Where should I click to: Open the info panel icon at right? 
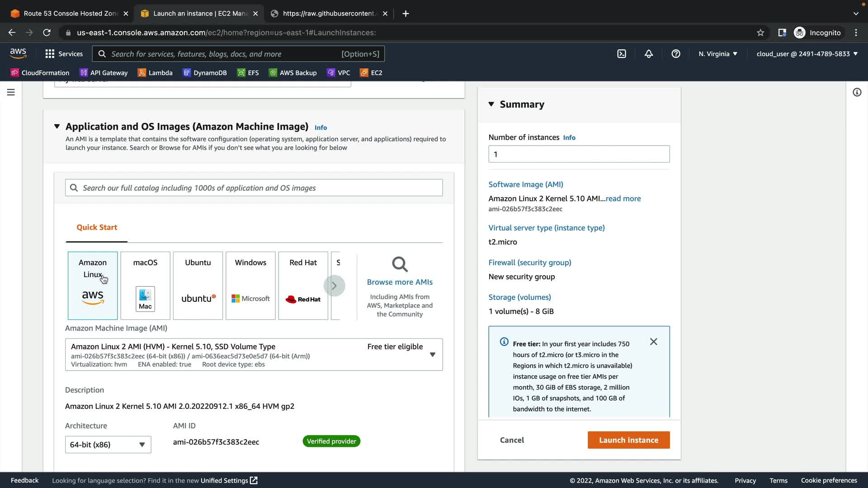[857, 92]
